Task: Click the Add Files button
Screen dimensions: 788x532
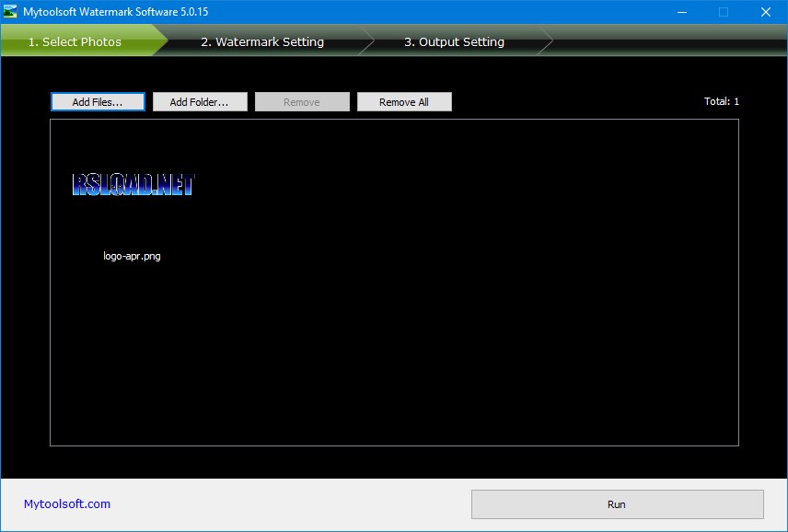Action: (x=98, y=101)
